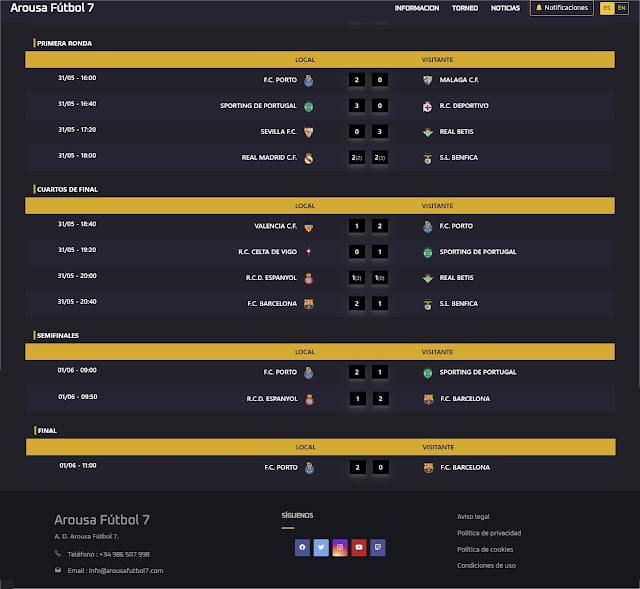Click the Malaga C.F. crest icon

[x=427, y=80]
